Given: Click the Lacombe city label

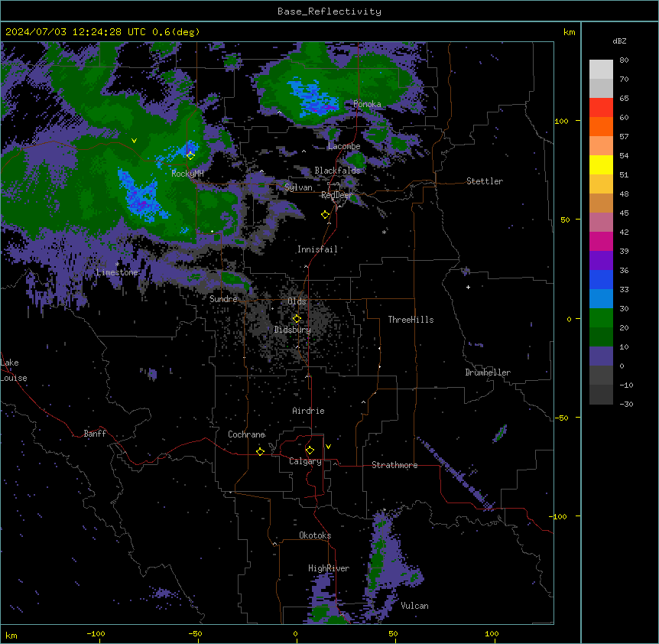Looking at the screenshot, I should [x=344, y=146].
